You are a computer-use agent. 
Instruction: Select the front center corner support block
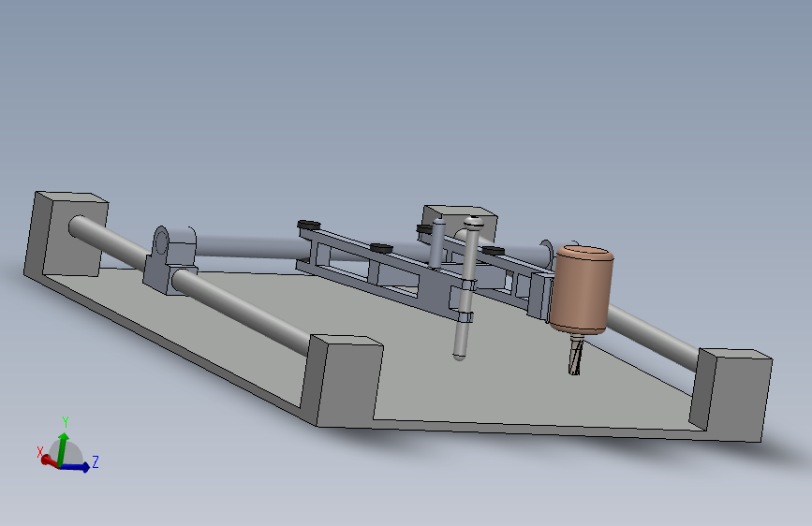click(x=343, y=381)
